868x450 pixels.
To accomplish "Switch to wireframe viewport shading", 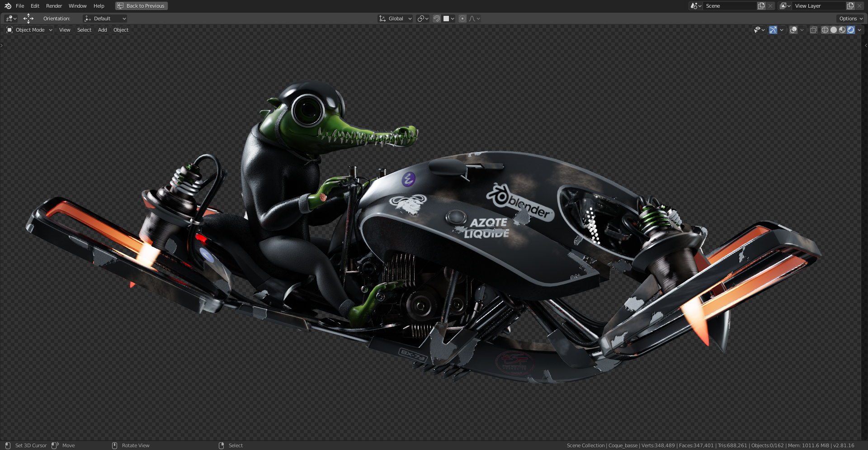I will tap(825, 30).
